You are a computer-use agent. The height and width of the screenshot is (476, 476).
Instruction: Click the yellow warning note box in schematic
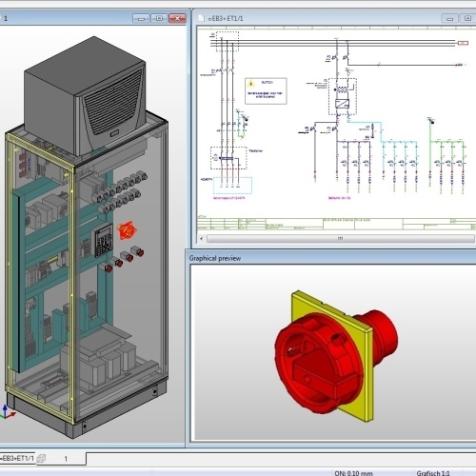(x=266, y=91)
